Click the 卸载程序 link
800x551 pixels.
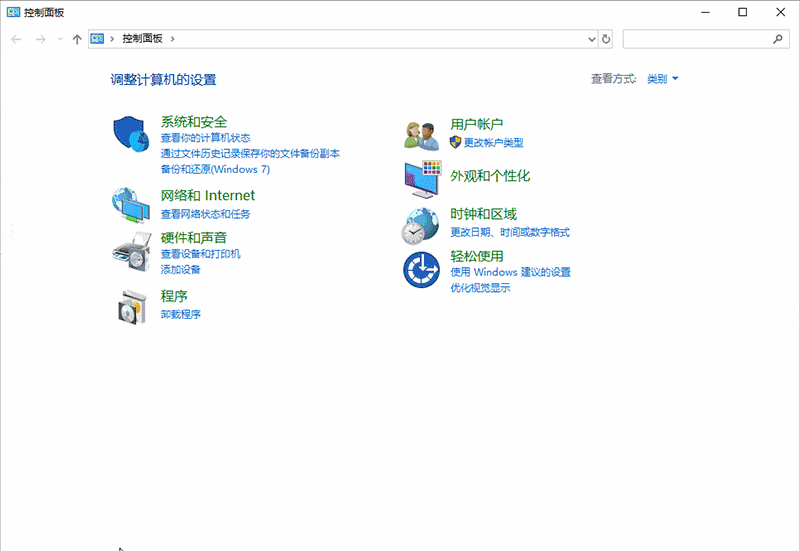click(181, 314)
